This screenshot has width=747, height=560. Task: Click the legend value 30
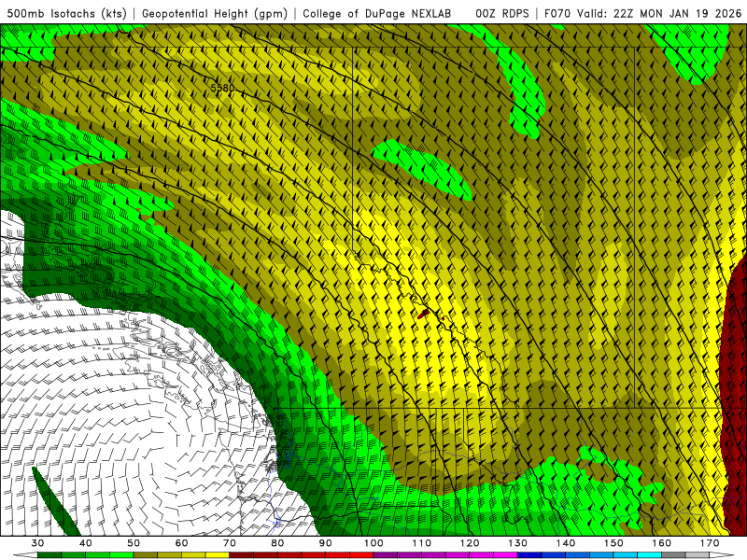click(37, 543)
